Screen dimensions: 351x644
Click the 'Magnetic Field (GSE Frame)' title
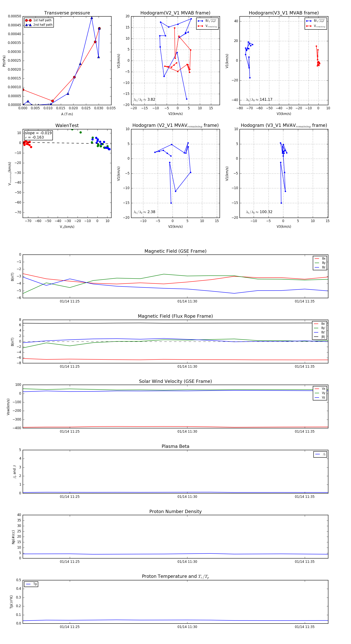tap(175, 251)
